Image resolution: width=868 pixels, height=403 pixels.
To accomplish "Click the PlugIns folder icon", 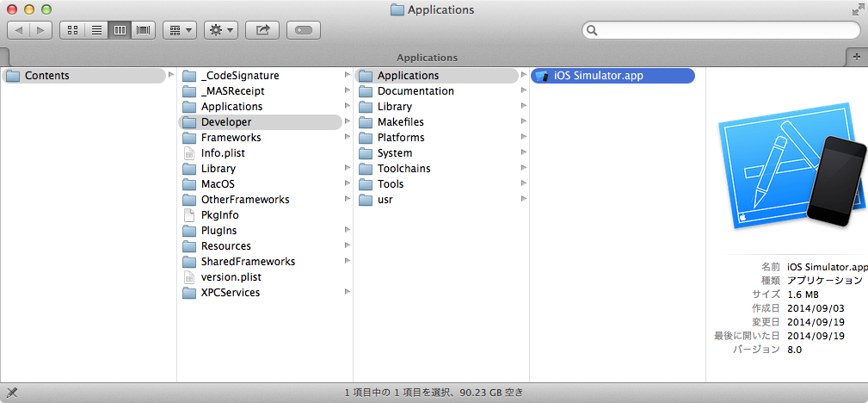I will tap(189, 231).
